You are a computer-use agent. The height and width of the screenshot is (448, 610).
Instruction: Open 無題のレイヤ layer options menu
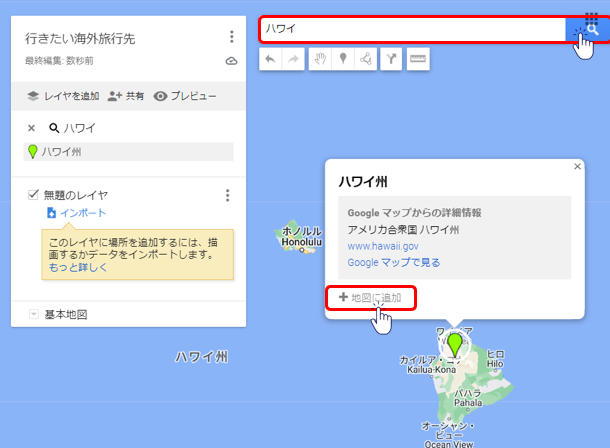click(228, 195)
